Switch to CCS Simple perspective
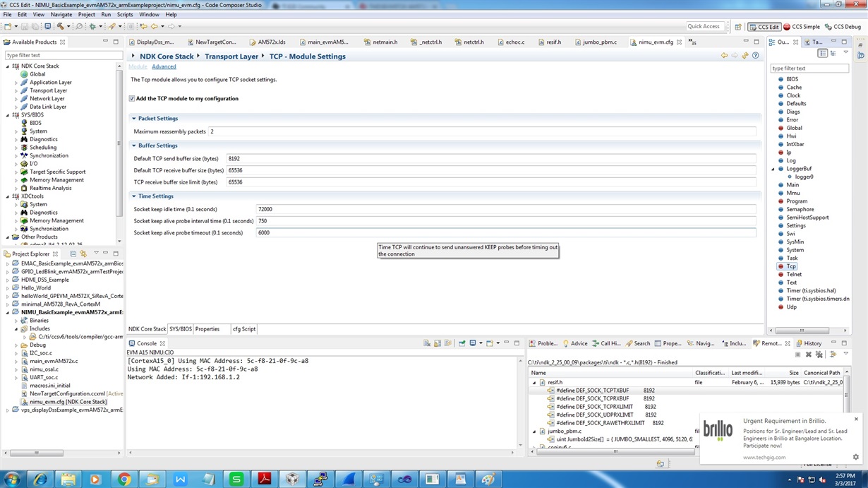 [x=802, y=27]
